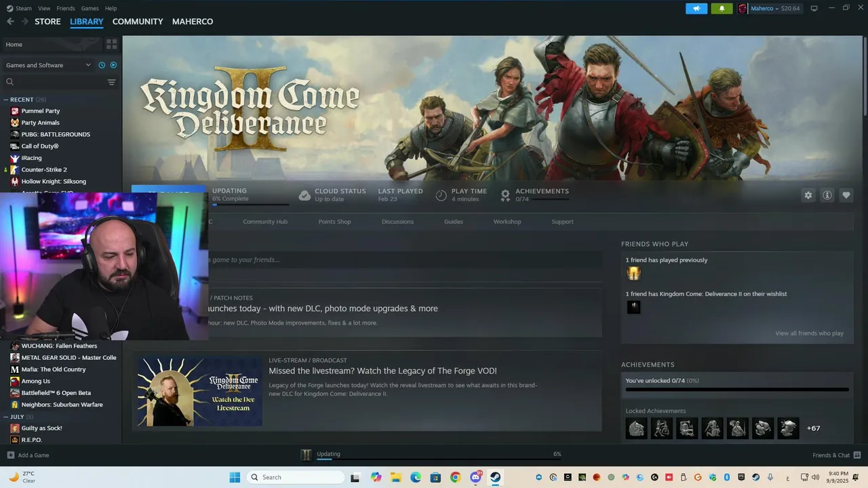
Task: Click View all friends who play
Action: point(809,333)
